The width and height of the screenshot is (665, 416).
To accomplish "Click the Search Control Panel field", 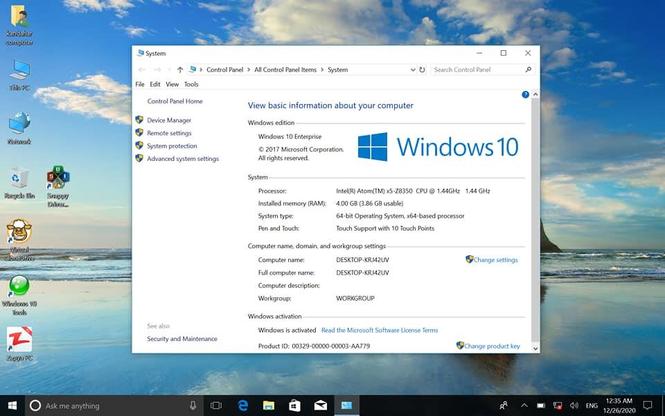I will 478,70.
